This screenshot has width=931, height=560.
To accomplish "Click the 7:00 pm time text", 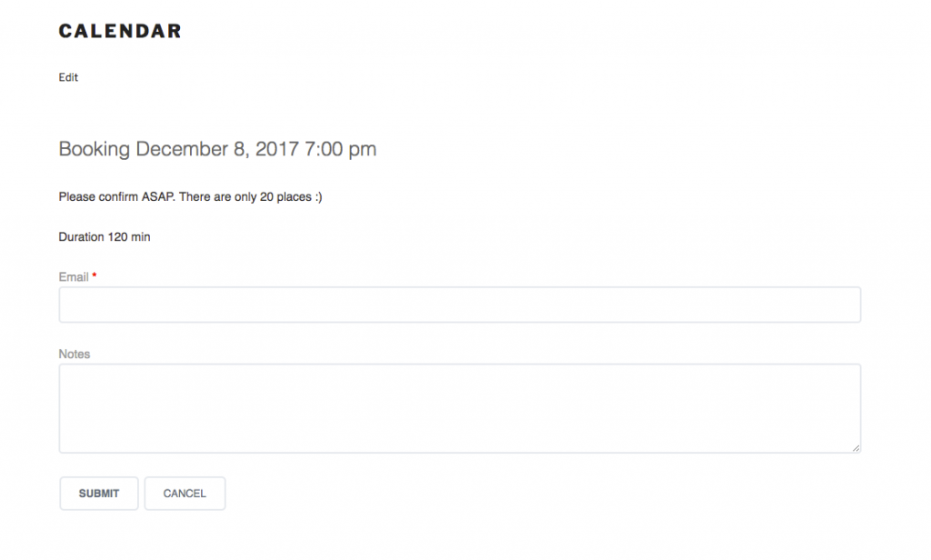I will pyautogui.click(x=340, y=149).
